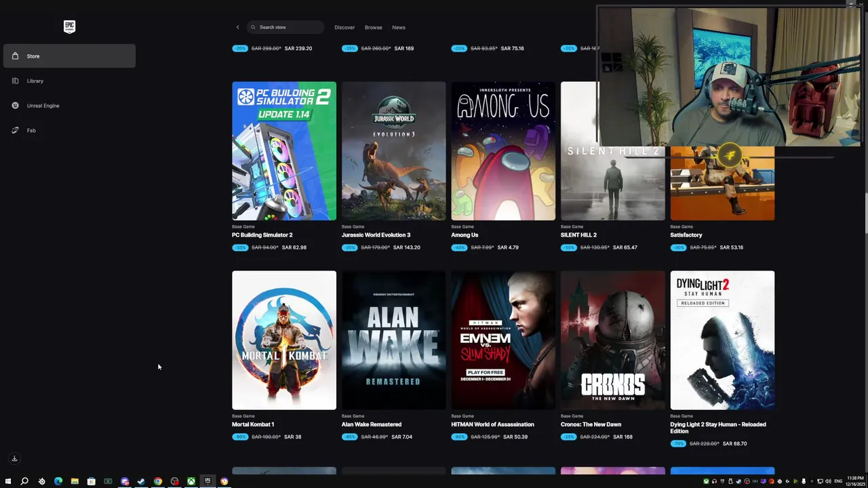
Task: Click PC Building Simulator 2 title
Action: tap(262, 235)
